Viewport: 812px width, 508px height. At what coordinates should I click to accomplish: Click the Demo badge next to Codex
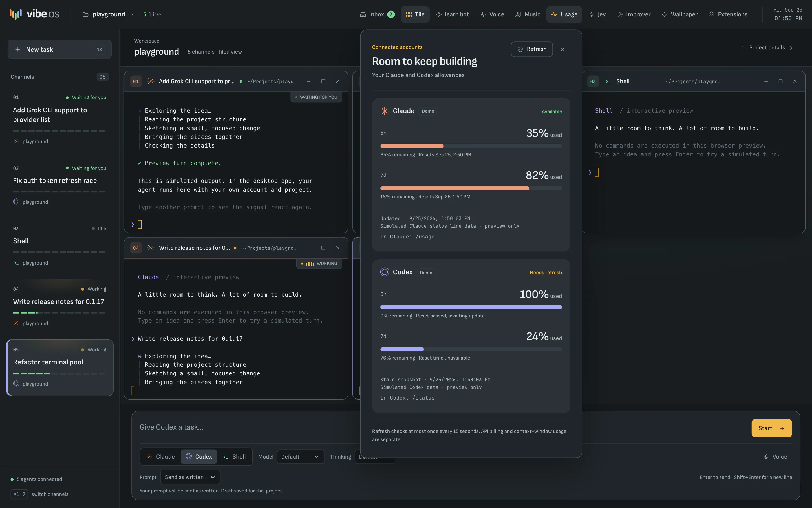pos(426,273)
